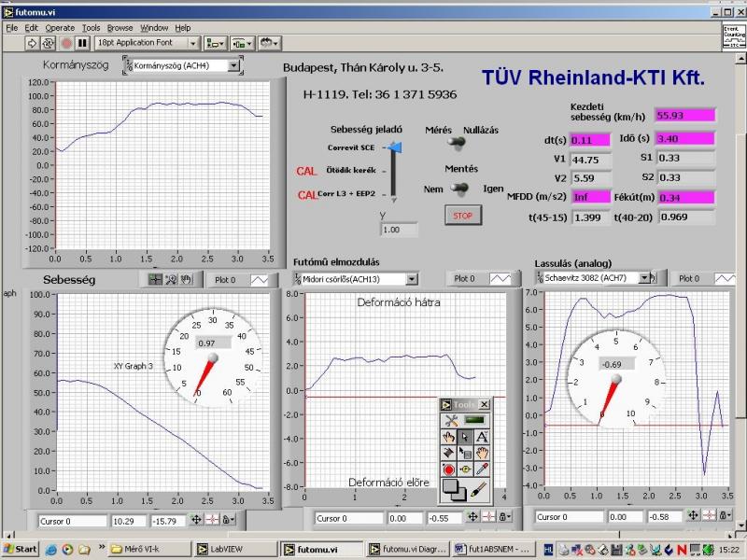
Task: Open the File menu
Action: [11, 28]
